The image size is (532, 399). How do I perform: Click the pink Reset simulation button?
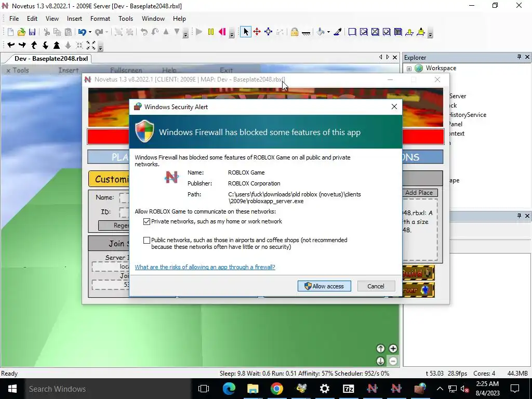pos(222,32)
